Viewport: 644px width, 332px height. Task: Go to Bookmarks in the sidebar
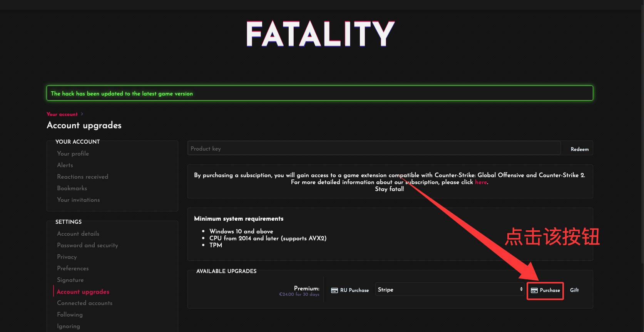tap(72, 188)
